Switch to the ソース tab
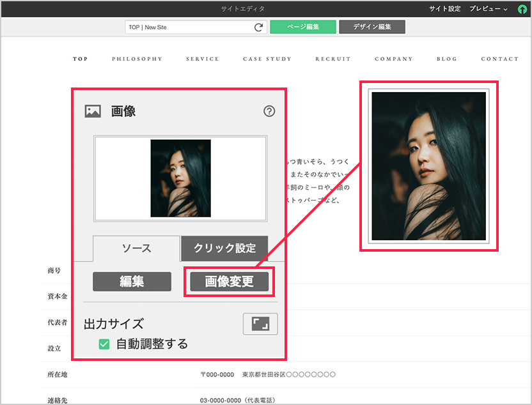 click(136, 248)
